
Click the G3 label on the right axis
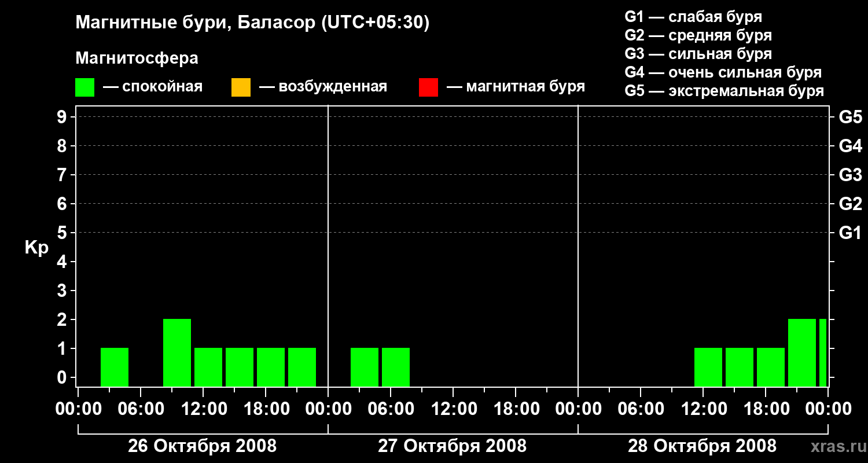[x=850, y=175]
